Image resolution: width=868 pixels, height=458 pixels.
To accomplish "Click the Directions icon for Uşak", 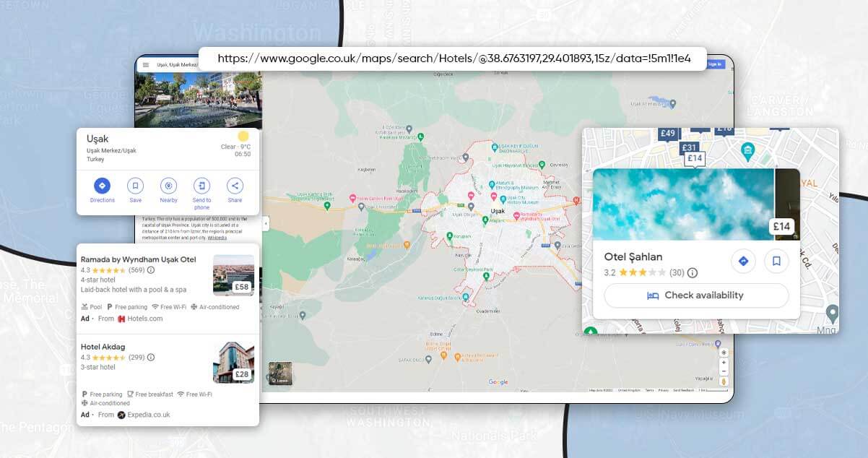I will pyautogui.click(x=103, y=186).
